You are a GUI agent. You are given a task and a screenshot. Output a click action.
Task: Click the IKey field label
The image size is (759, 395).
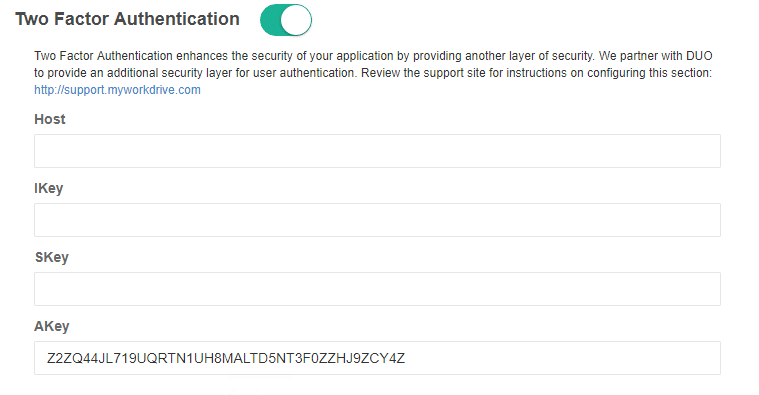pyautogui.click(x=48, y=188)
